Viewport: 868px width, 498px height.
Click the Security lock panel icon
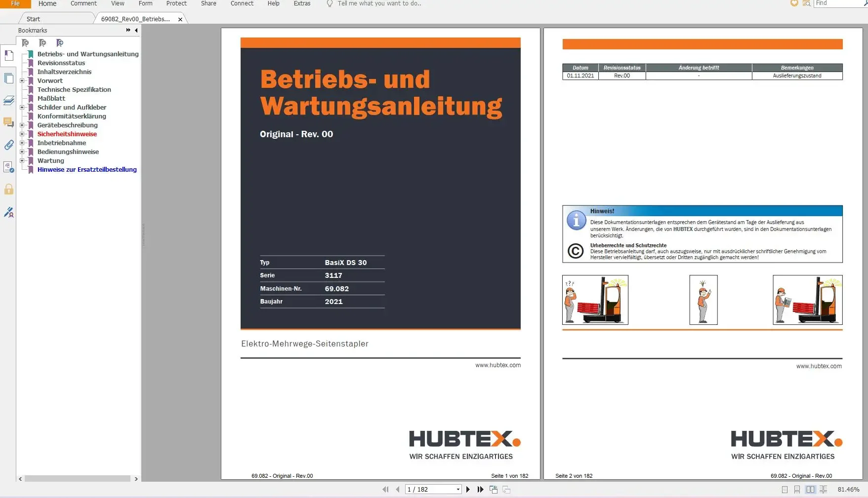tap(8, 190)
